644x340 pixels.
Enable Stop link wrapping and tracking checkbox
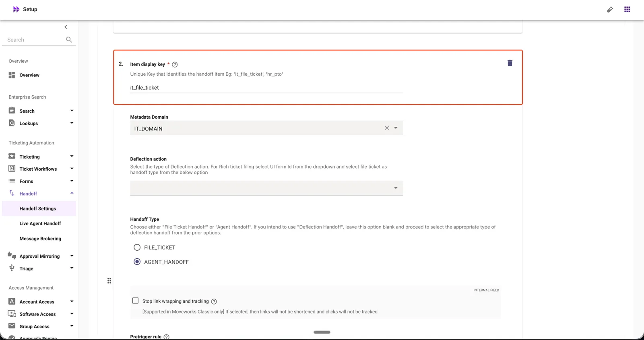point(136,301)
